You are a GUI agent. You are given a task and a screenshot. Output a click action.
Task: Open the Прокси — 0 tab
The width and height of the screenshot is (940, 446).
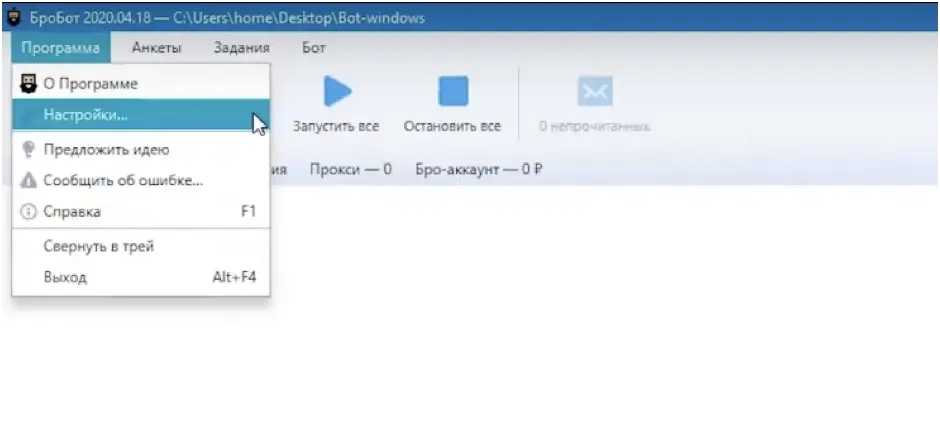[x=351, y=170]
